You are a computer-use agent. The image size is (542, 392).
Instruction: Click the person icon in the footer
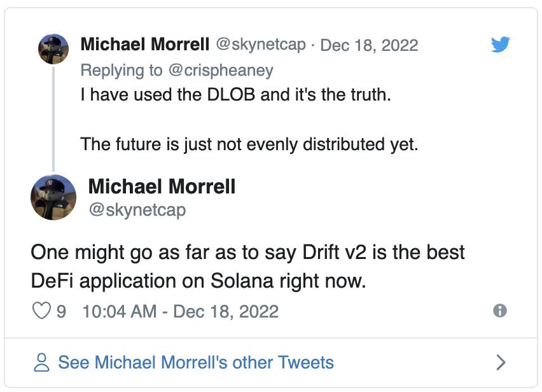(x=41, y=363)
